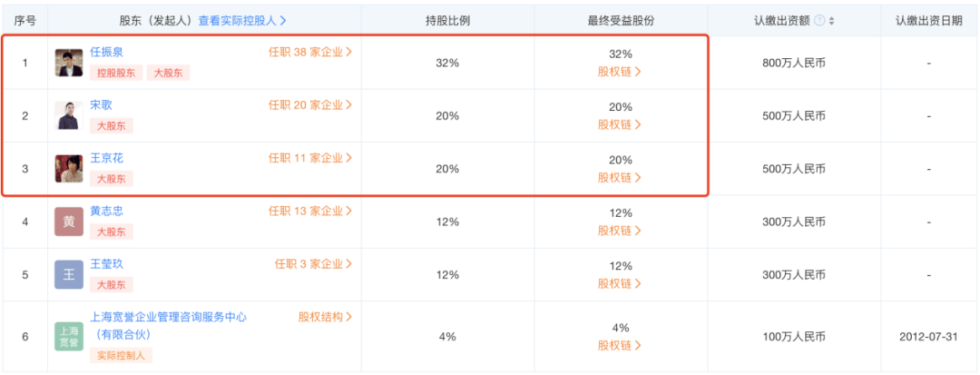Open 股权结构 for 上海宽誉企业管理咨询服务中心
The width and height of the screenshot is (980, 375).
coord(325,317)
